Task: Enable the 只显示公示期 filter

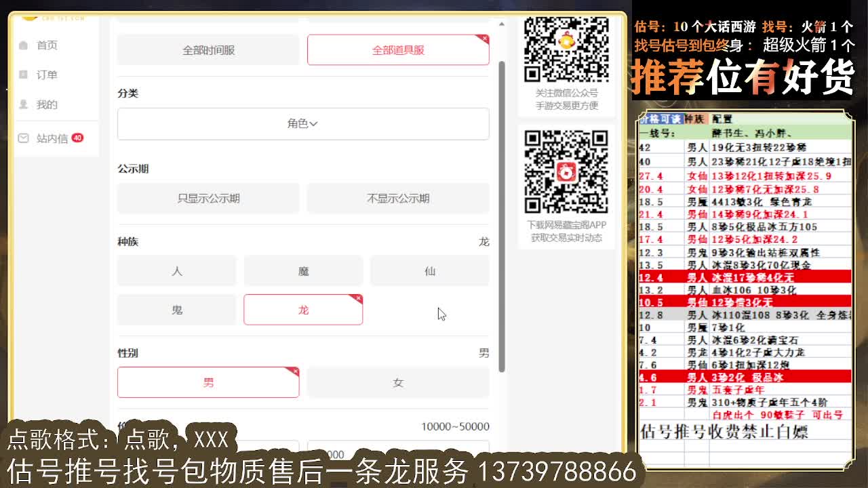Action: pos(208,199)
